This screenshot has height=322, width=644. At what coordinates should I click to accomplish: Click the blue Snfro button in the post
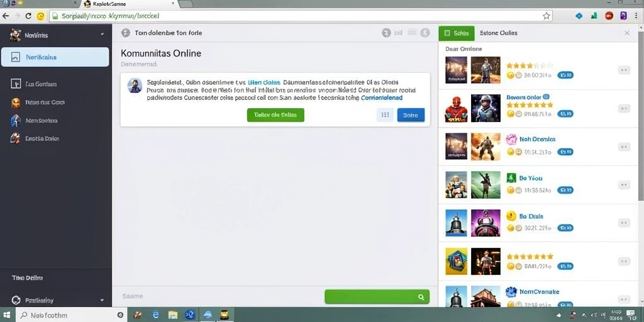point(411,115)
